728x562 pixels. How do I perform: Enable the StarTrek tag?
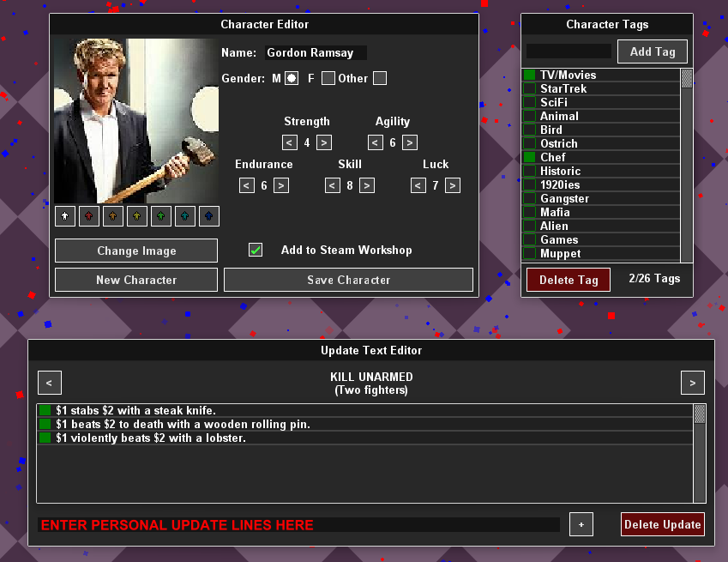529,88
